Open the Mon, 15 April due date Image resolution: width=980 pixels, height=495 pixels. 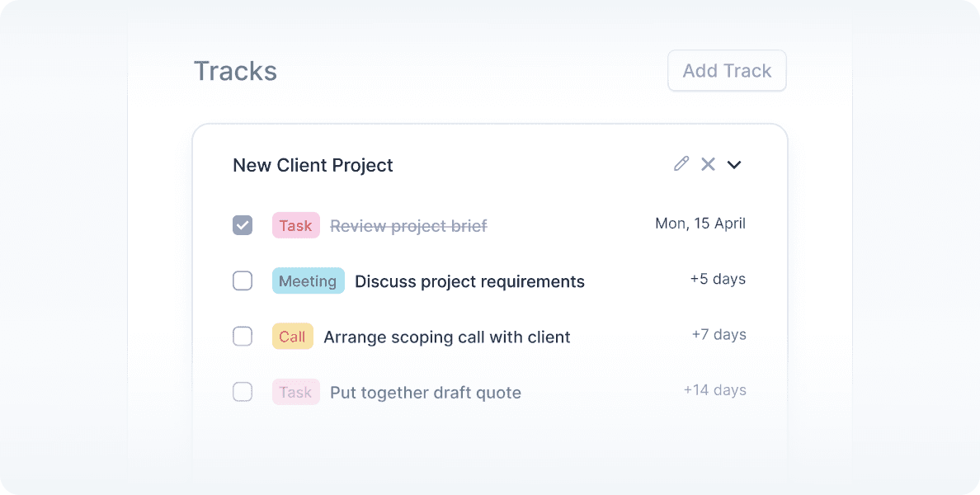click(x=700, y=224)
